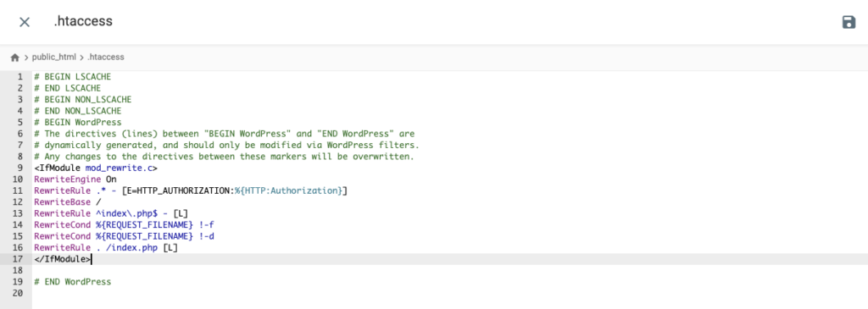This screenshot has height=309, width=868.
Task: Click the 'RewriteEngine On' line
Action: click(x=75, y=179)
